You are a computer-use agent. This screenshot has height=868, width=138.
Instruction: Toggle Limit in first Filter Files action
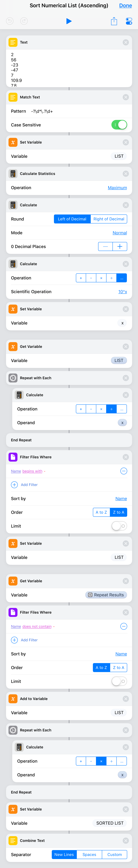tap(119, 526)
